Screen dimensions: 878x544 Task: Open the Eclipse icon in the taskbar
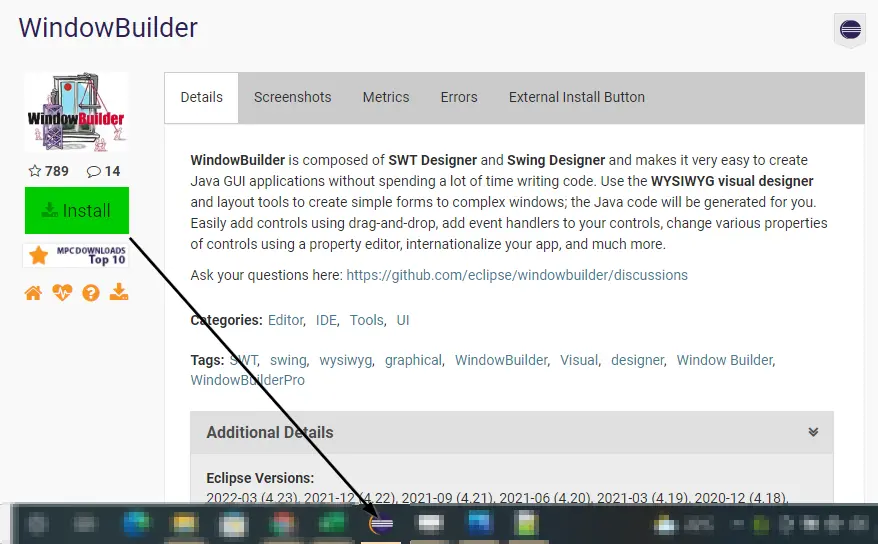pos(381,524)
